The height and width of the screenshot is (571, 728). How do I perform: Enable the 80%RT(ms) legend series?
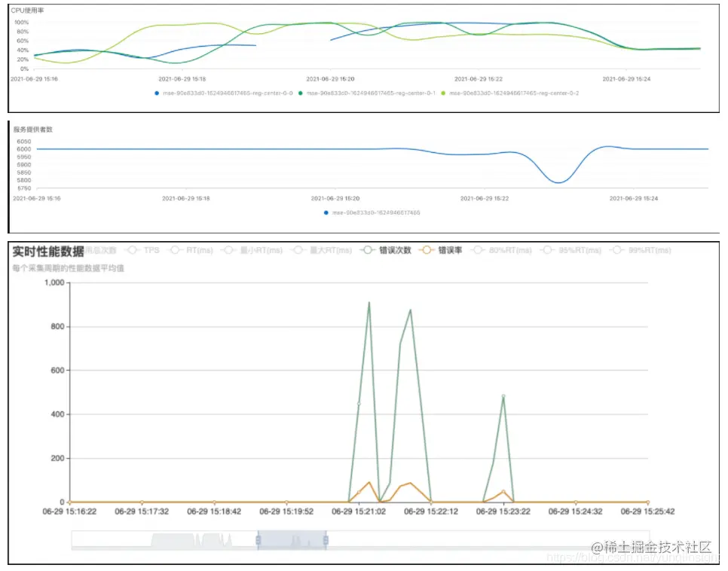pos(501,250)
